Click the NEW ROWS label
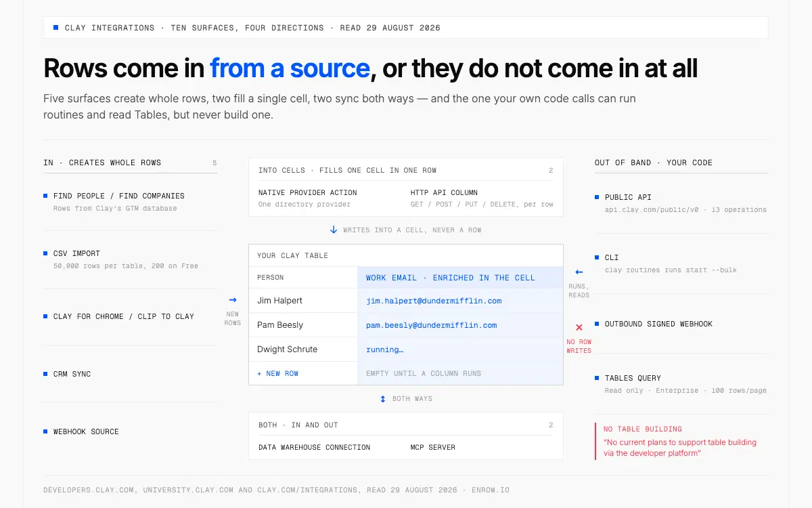Viewport: 812px width, 508px height. click(233, 318)
